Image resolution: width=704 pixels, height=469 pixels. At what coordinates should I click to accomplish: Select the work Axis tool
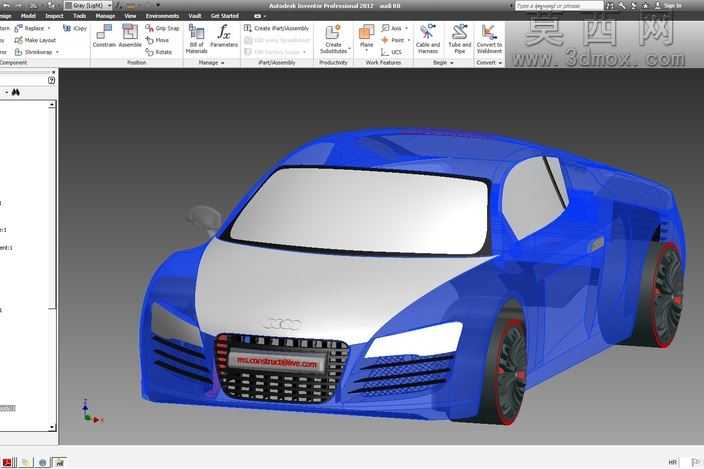click(392, 28)
